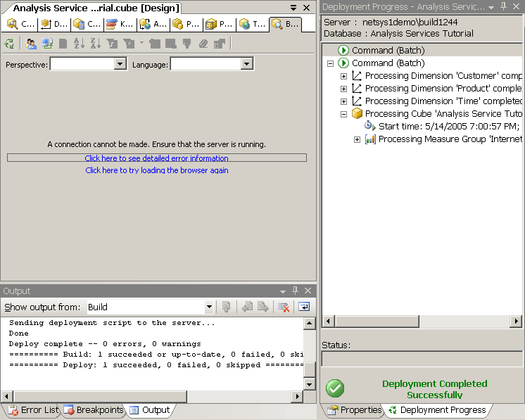Click the Find Message in Code icon in Output
The height and width of the screenshot is (420, 525).
[x=227, y=307]
